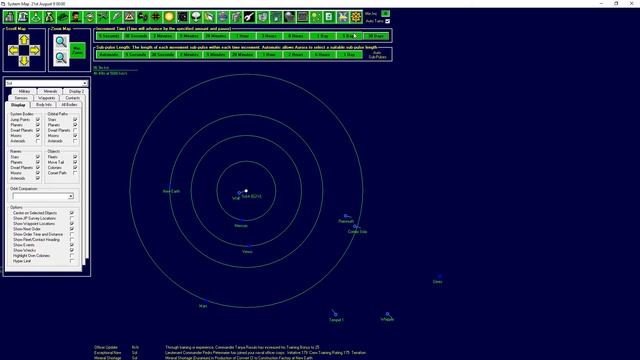Click the blue and yellow starburst toolbar icon
The width and height of the screenshot is (640, 360).
pos(343,17)
